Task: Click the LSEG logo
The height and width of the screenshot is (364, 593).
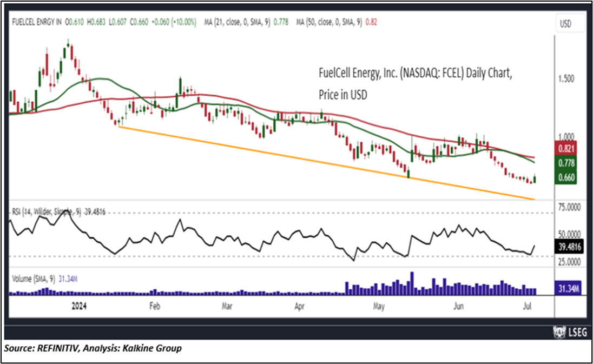Action: tap(571, 332)
